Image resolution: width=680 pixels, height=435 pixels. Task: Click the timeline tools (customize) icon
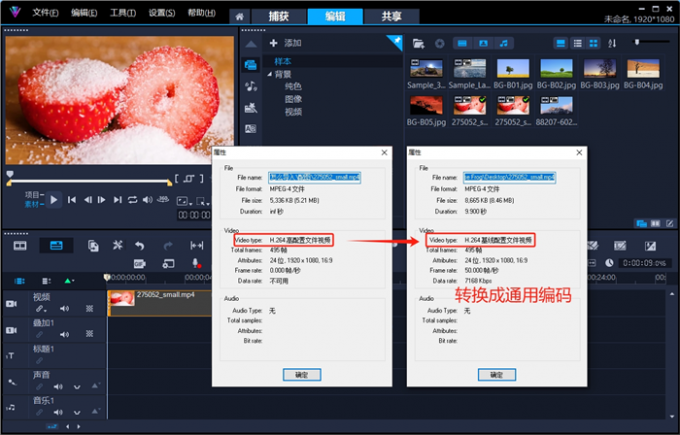(118, 245)
